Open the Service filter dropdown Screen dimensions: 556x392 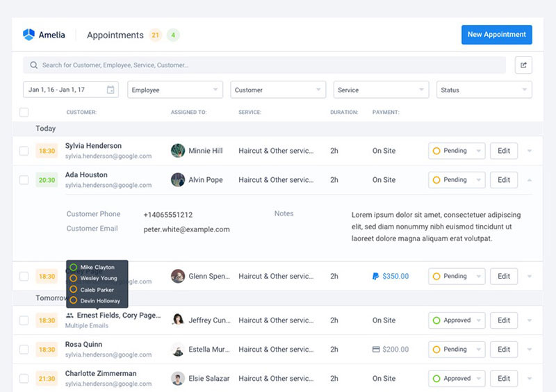click(381, 90)
